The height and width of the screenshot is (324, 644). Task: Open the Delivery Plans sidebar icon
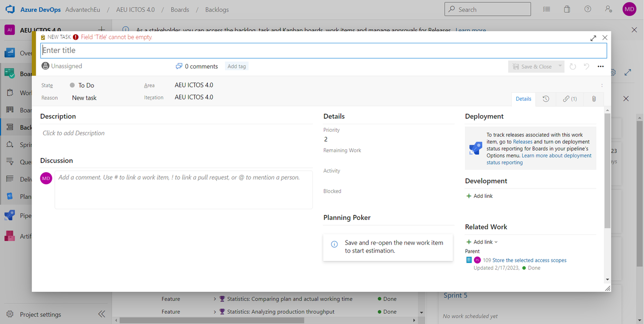point(10,179)
